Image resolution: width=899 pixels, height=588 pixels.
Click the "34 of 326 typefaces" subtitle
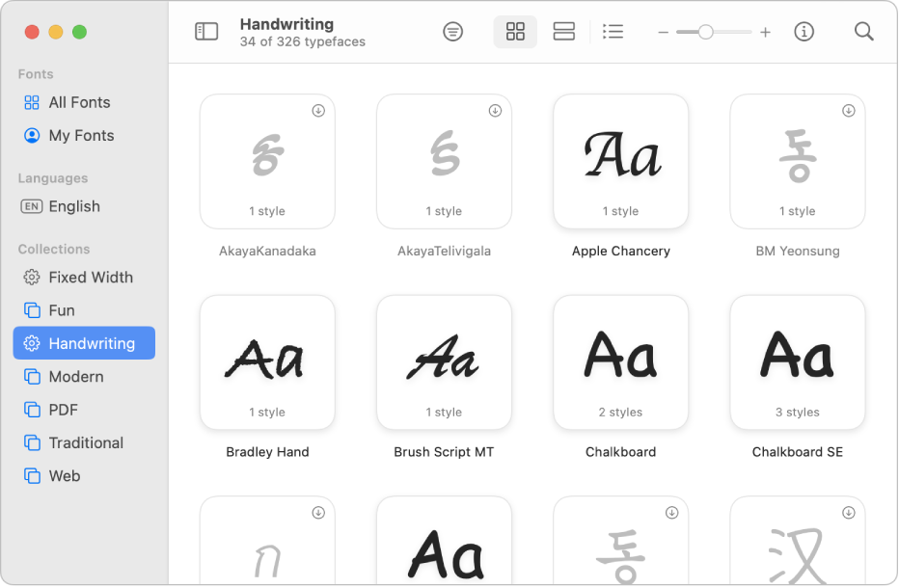(303, 41)
